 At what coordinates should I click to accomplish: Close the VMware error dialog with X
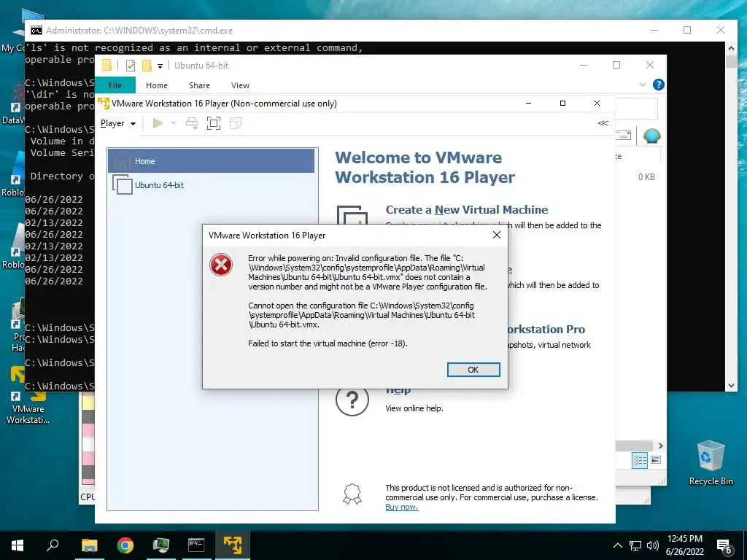496,235
